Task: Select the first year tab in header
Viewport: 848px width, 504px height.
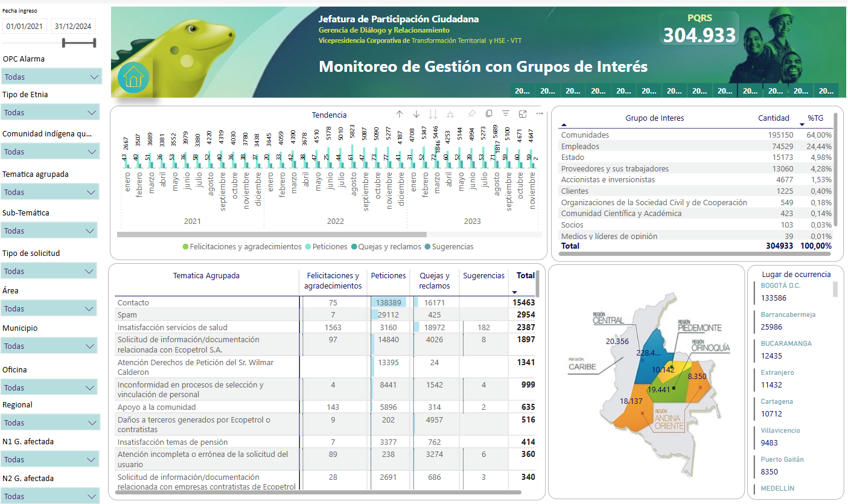Action: [x=523, y=91]
